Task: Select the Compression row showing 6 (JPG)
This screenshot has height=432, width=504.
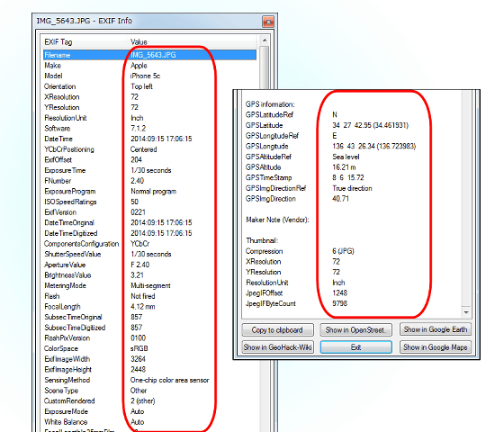Action: tap(352, 251)
